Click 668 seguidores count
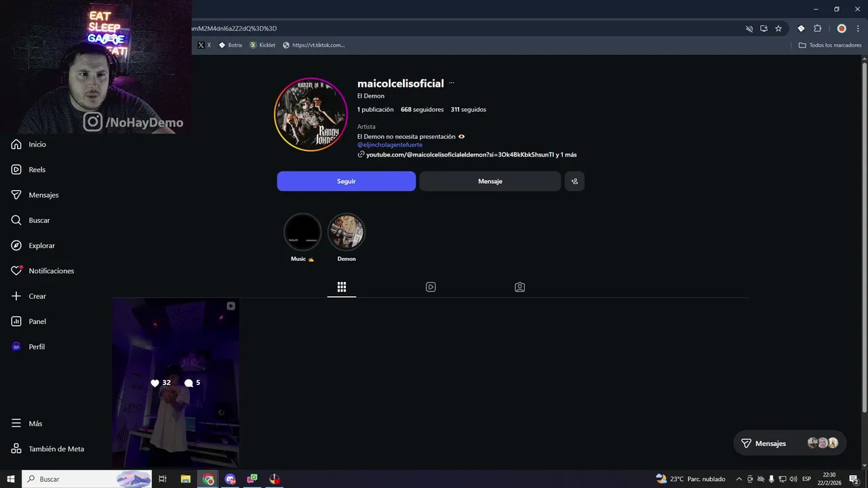 (x=422, y=109)
